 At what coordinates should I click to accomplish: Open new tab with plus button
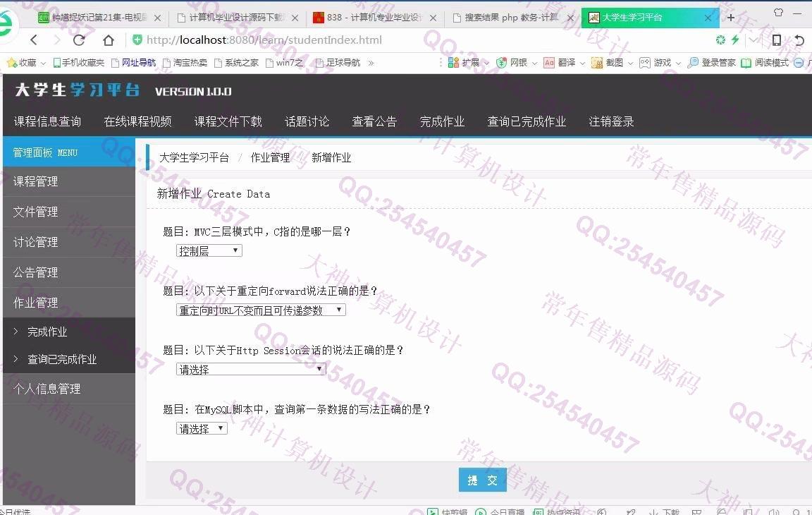(731, 18)
